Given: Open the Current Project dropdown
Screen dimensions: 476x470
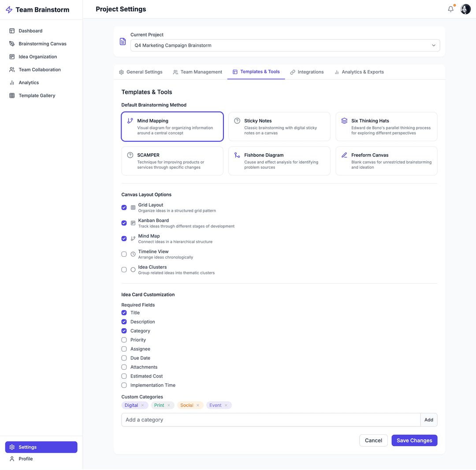Looking at the screenshot, I should tap(285, 45).
